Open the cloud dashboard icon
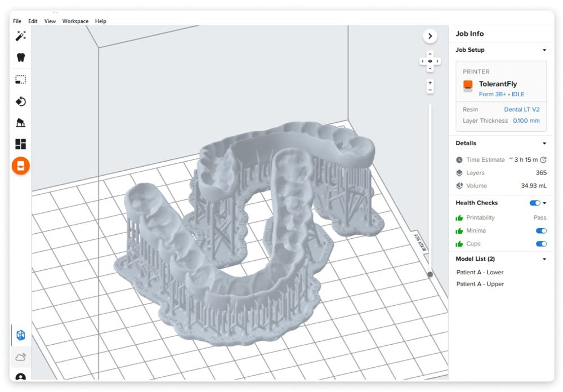Viewport: 563px width, 392px height. coord(21,357)
